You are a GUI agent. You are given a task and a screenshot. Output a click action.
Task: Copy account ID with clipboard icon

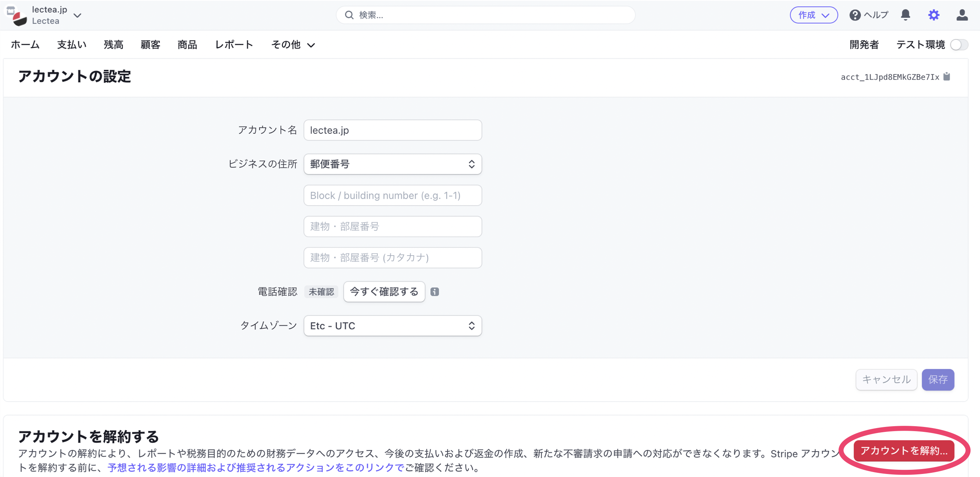(x=947, y=77)
